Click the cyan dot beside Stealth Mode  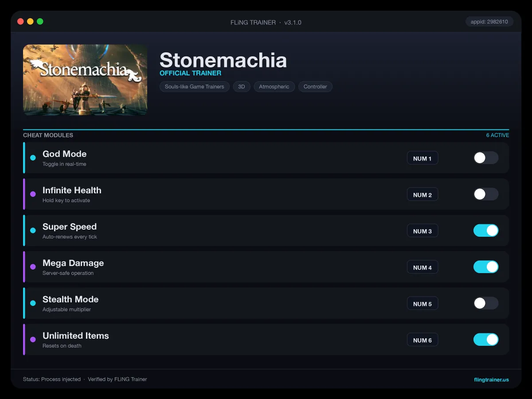pos(33,303)
